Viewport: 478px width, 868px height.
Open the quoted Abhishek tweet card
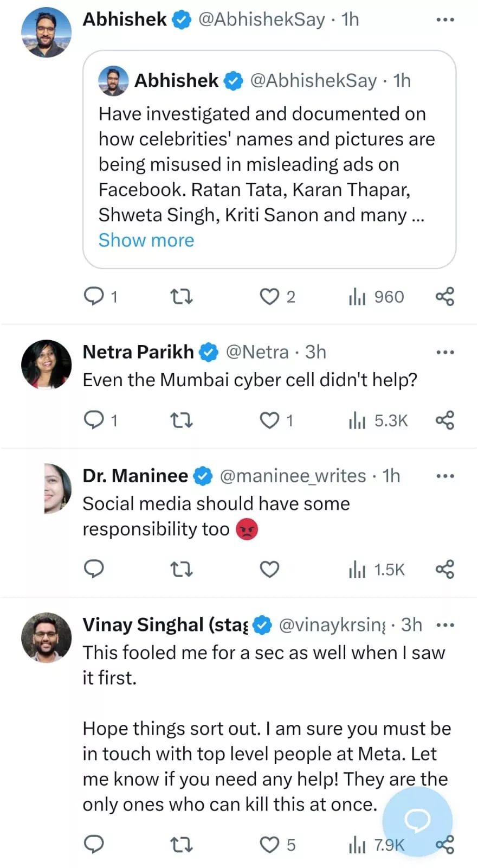(269, 163)
